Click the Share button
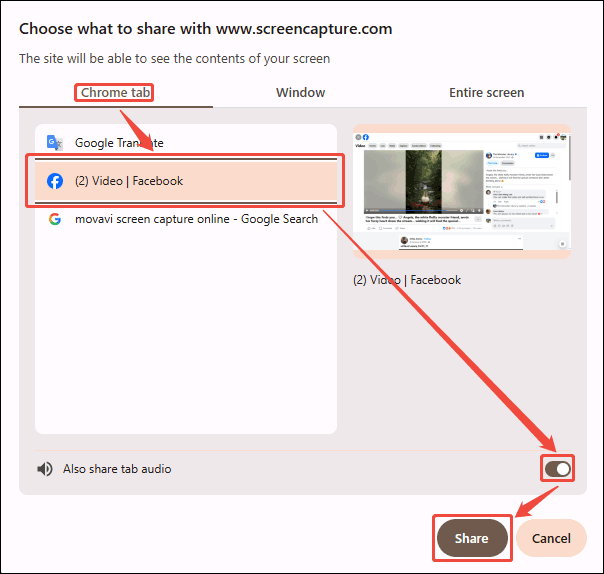Image resolution: width=604 pixels, height=574 pixels. point(472,538)
